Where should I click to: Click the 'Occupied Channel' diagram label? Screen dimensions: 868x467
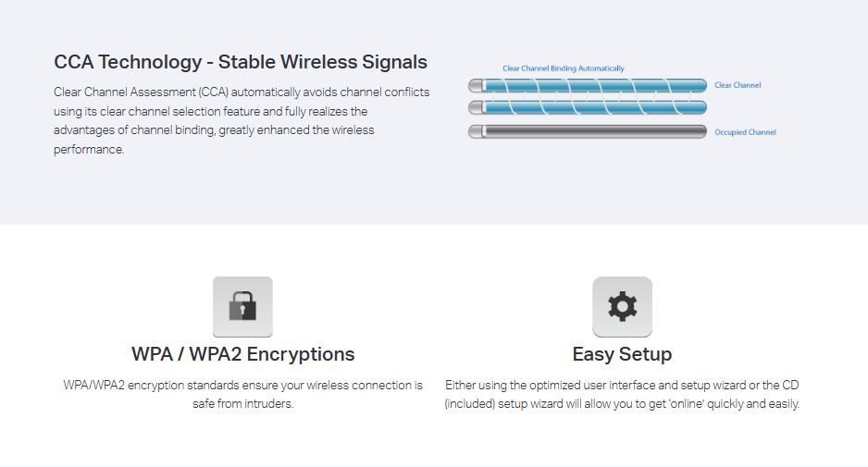(745, 132)
